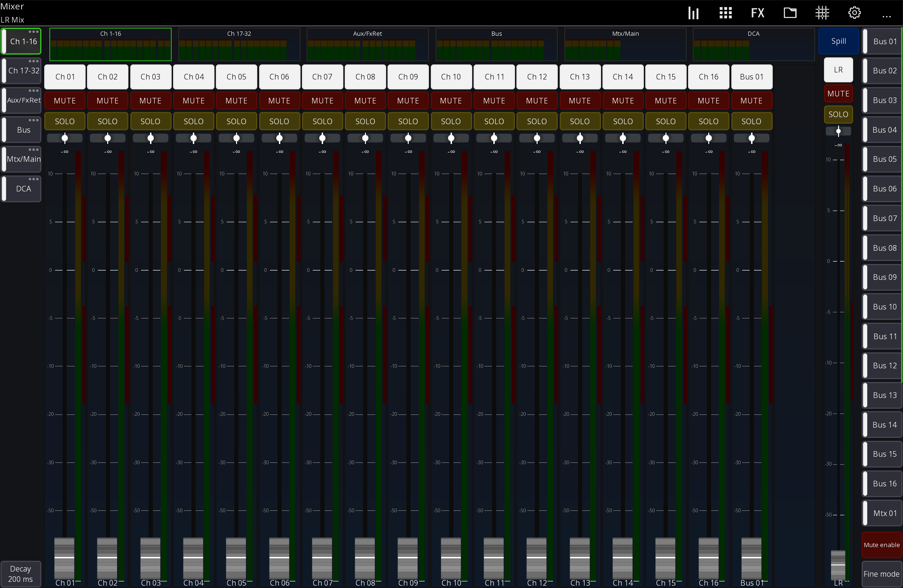Open the three-dot menu on Aux/FxRet layer

33,91
